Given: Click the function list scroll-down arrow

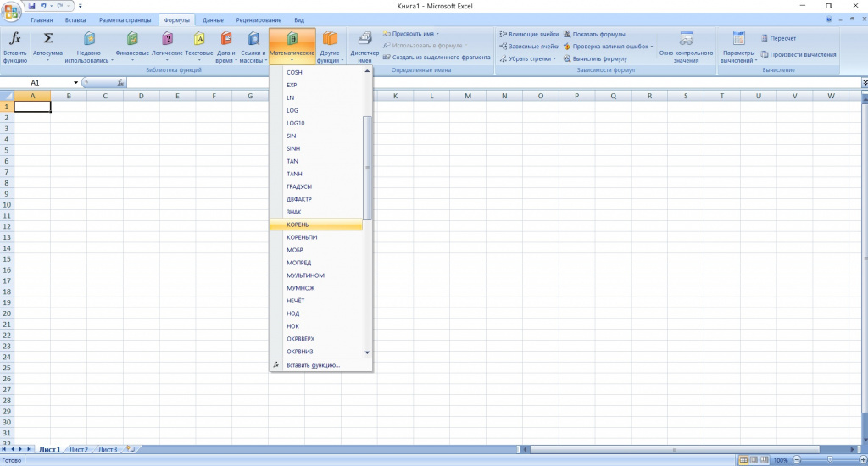Looking at the screenshot, I should [367, 352].
